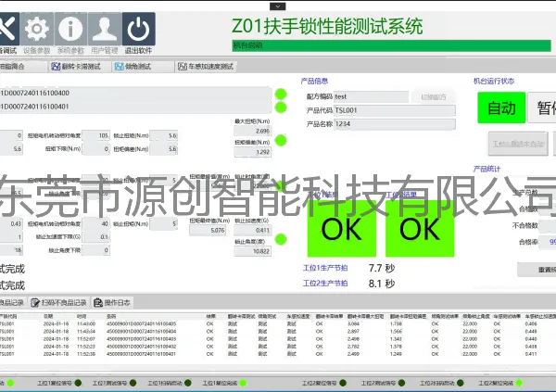Click the 锁止角度 field showing 10.822

(x=252, y=251)
